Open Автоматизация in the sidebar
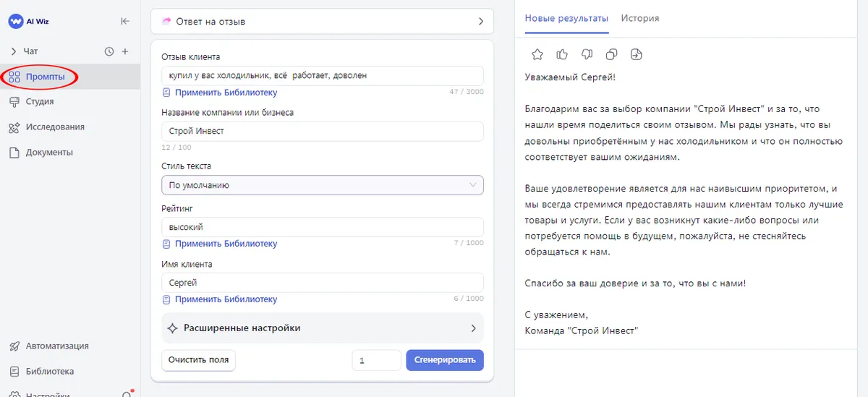This screenshot has width=868, height=397. [70, 346]
